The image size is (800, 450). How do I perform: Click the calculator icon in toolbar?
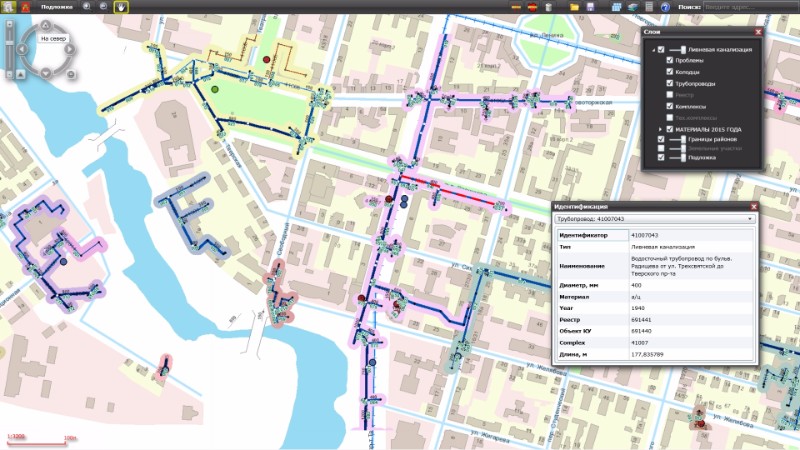pyautogui.click(x=649, y=7)
